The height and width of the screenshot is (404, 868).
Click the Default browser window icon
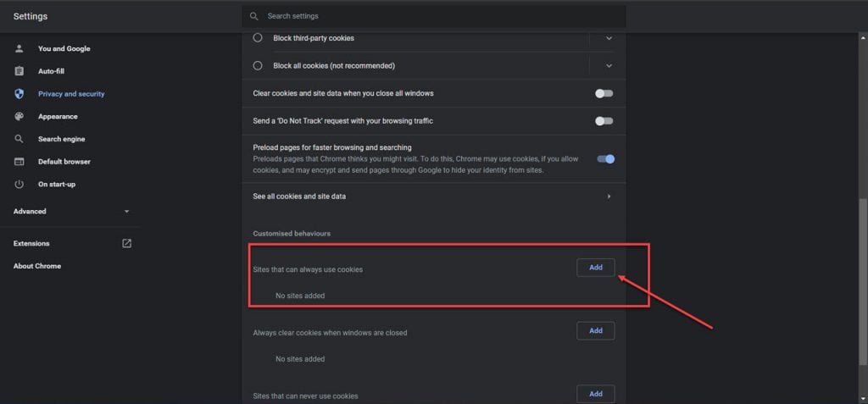(x=19, y=162)
